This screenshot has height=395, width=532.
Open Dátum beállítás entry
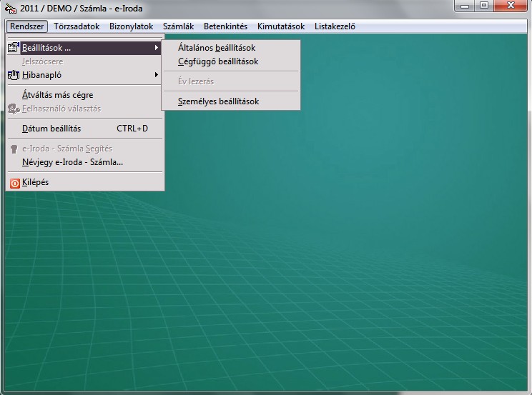point(51,129)
